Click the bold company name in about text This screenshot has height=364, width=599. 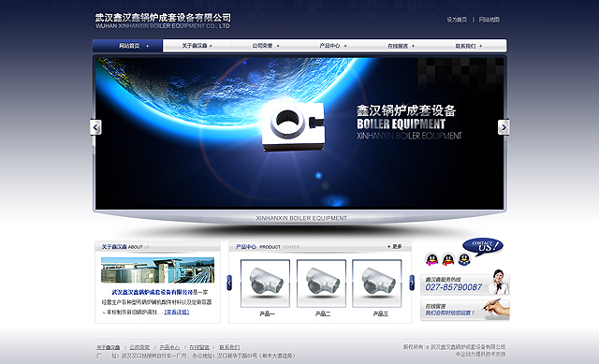[152, 292]
